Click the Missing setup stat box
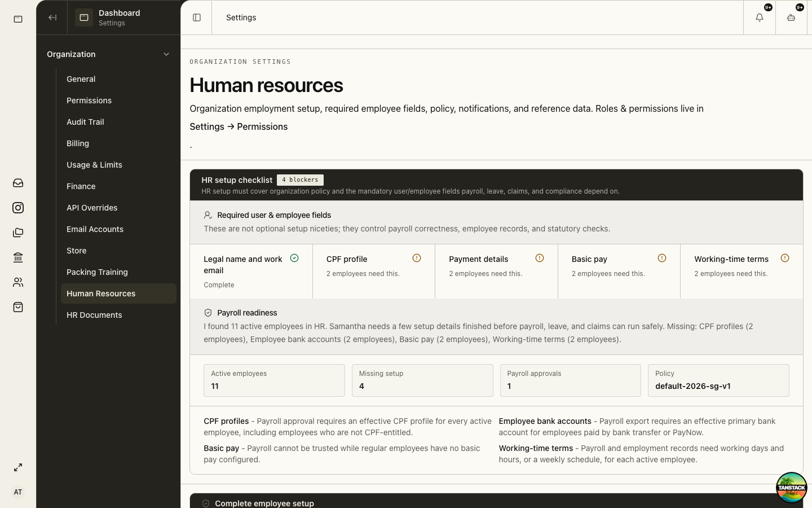Viewport: 812px width, 508px height. click(x=422, y=380)
